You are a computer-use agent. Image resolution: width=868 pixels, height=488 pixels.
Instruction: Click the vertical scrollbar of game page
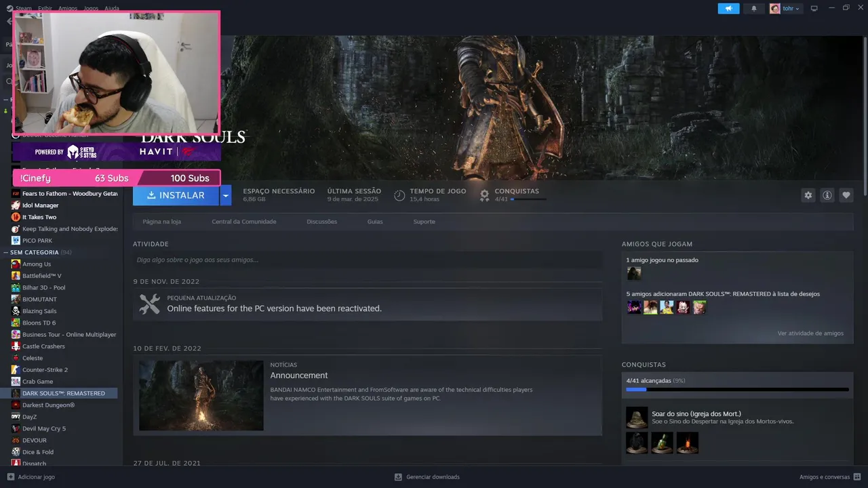click(x=865, y=115)
